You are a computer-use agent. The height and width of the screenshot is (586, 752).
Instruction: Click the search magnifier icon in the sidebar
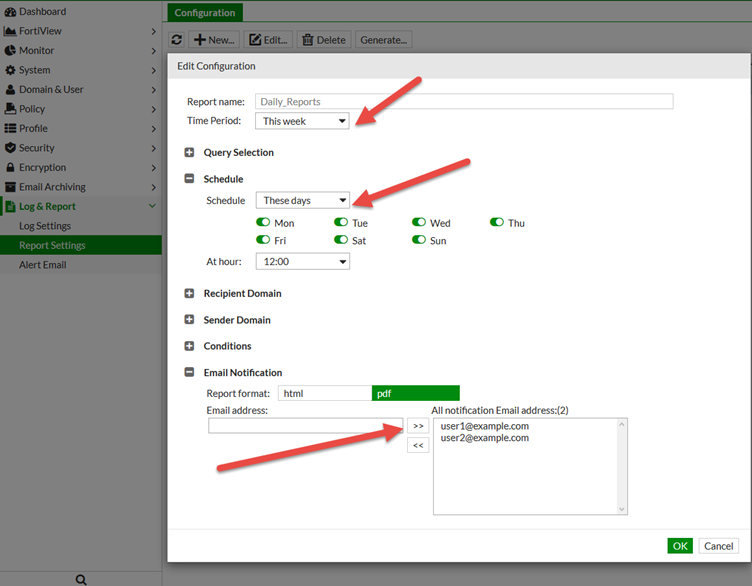[x=81, y=579]
